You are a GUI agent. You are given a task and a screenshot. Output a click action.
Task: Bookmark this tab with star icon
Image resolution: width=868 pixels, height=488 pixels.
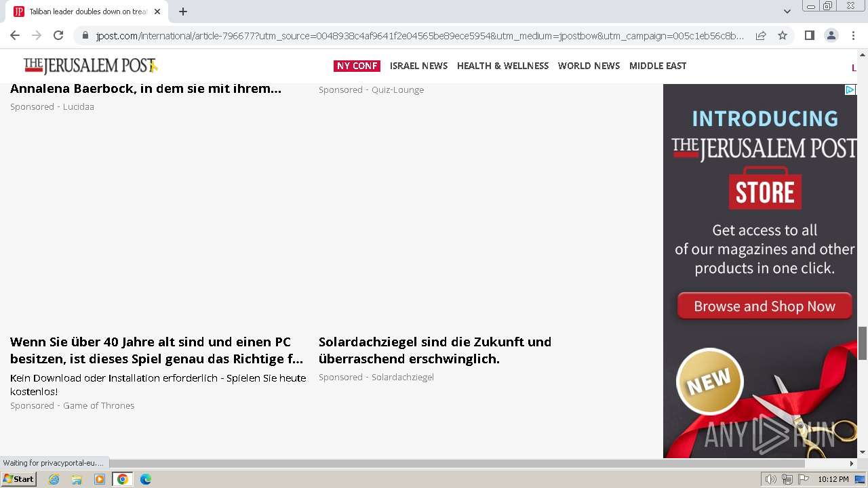point(783,35)
